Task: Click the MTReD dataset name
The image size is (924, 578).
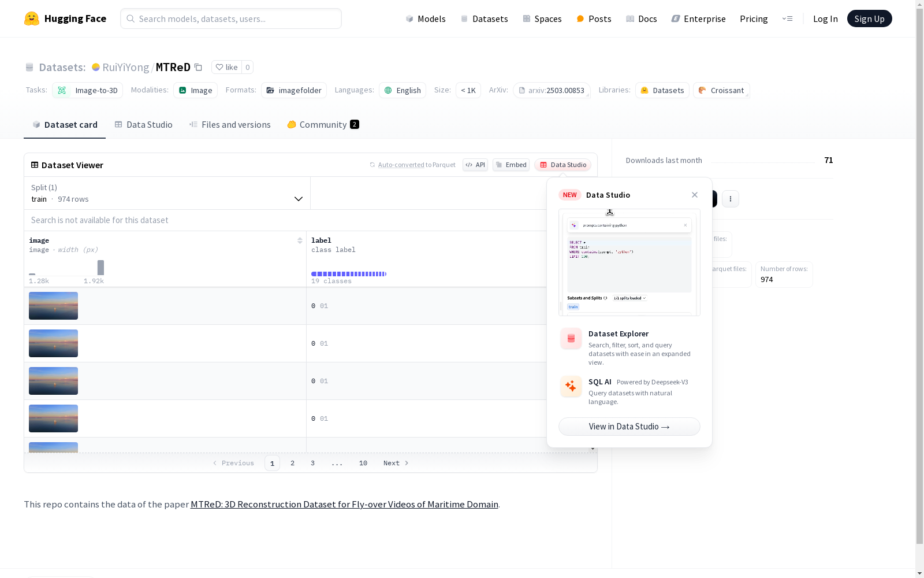Action: pos(173,67)
